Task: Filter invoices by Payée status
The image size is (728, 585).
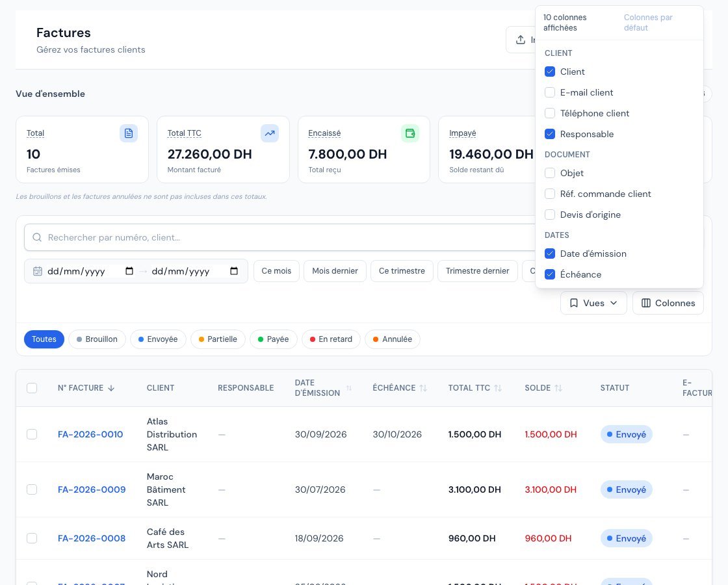Action: [274, 339]
